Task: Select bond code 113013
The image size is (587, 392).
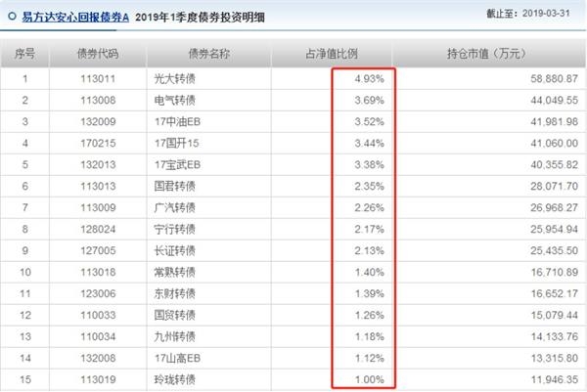Action: (x=98, y=187)
